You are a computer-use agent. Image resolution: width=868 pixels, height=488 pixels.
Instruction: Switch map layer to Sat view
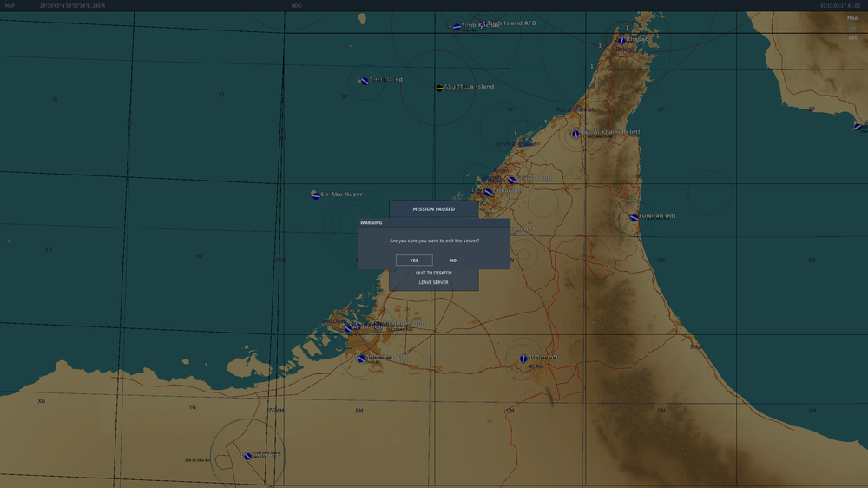[852, 37]
